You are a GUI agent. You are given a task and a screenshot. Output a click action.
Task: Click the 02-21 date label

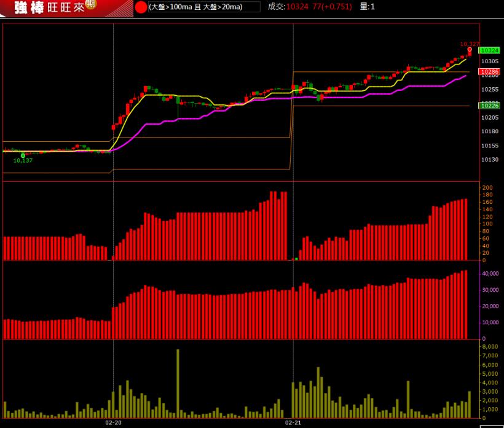pyautogui.click(x=293, y=422)
